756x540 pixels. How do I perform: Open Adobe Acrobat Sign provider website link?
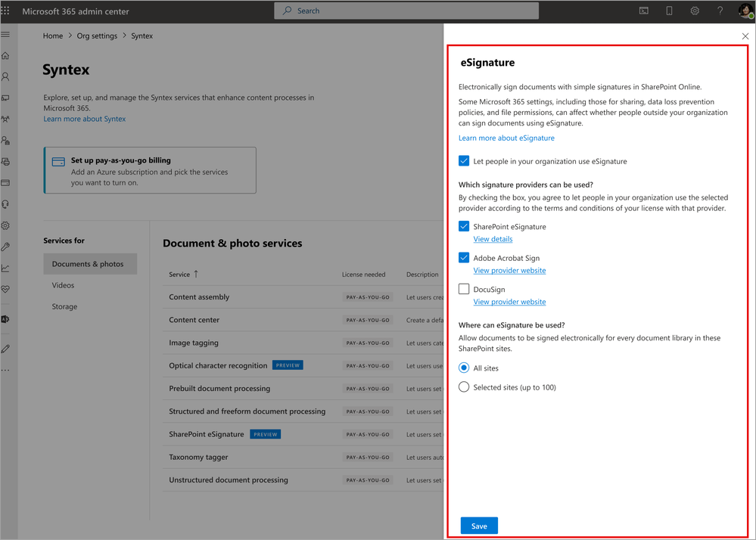coord(509,270)
